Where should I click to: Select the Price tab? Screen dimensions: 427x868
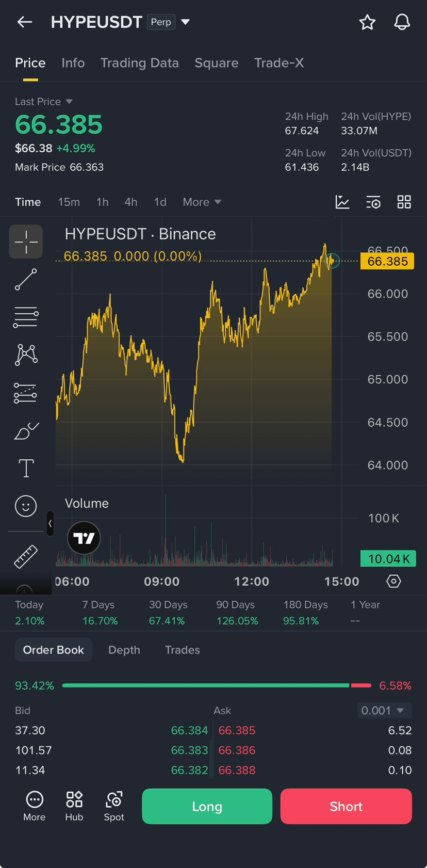[30, 63]
